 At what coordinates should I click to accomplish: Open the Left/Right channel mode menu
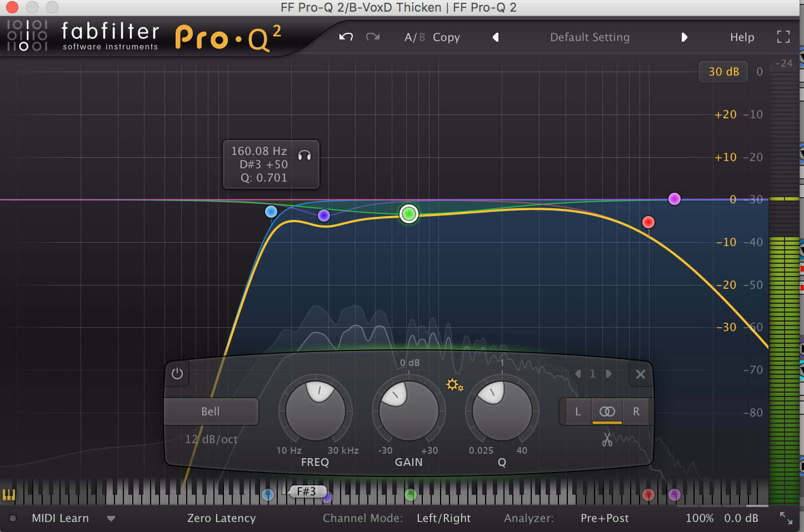click(x=443, y=518)
